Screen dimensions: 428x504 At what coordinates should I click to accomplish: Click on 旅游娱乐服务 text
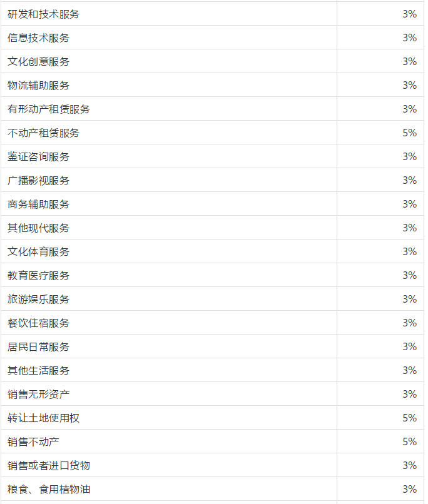point(39,299)
